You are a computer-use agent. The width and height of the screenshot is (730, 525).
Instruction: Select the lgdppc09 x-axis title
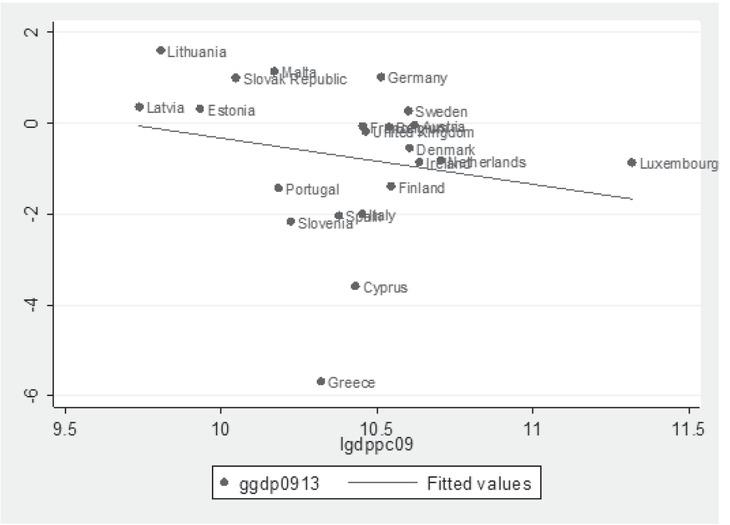pos(377,443)
